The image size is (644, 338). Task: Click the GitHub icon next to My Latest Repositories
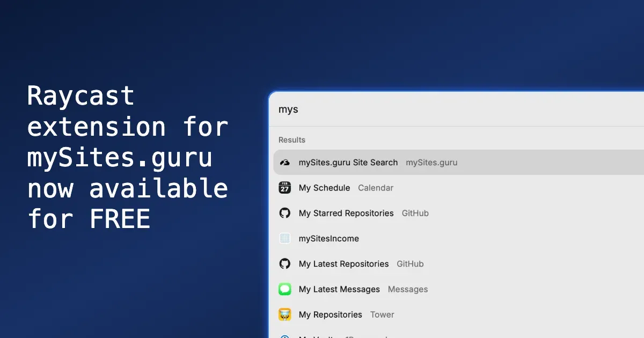[284, 263]
